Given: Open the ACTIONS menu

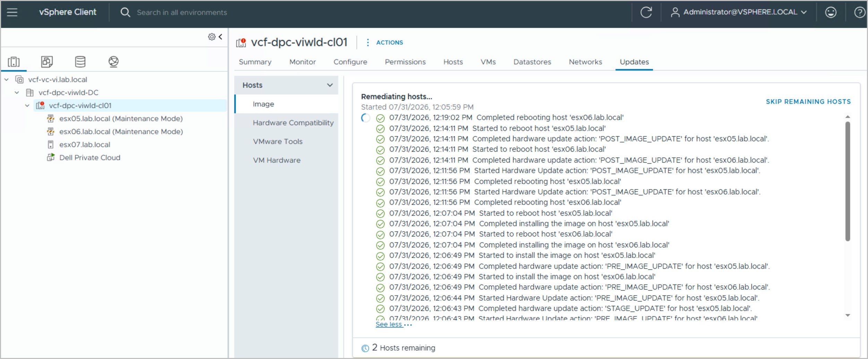Looking at the screenshot, I should coord(389,42).
